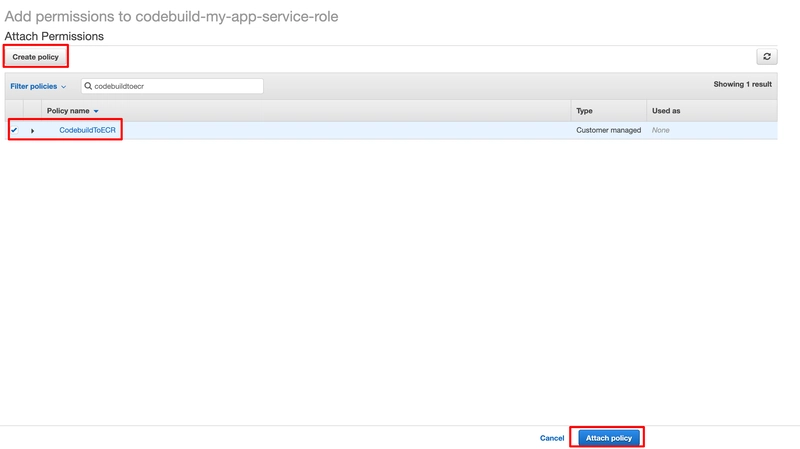Uncheck the CodebuildToECR policy checkbox
The height and width of the screenshot is (449, 800).
click(x=14, y=130)
